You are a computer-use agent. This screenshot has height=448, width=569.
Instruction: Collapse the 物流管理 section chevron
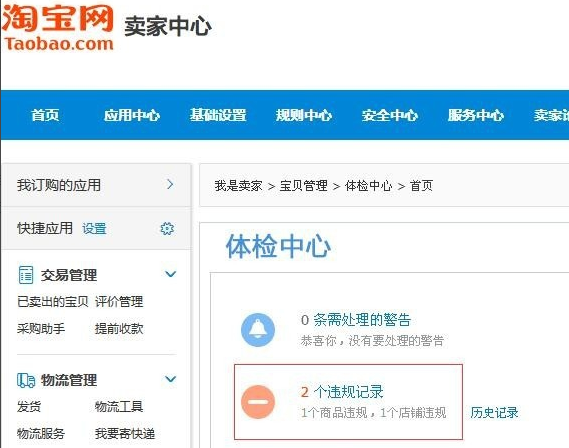[171, 379]
